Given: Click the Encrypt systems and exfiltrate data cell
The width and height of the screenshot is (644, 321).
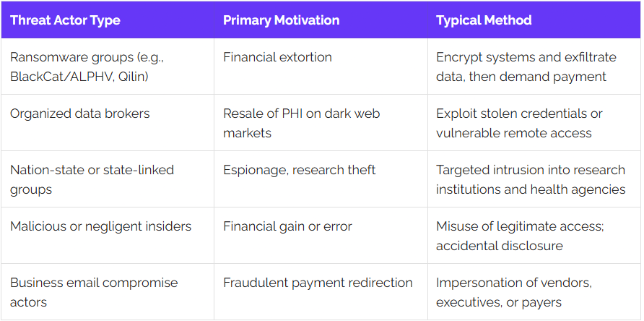Looking at the screenshot, I should click(534, 67).
